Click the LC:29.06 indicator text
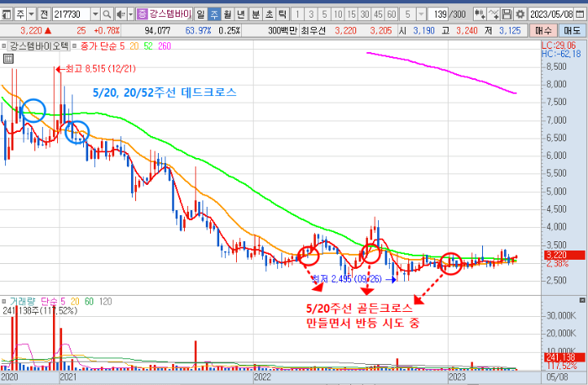This screenshot has width=588, height=385. [559, 45]
